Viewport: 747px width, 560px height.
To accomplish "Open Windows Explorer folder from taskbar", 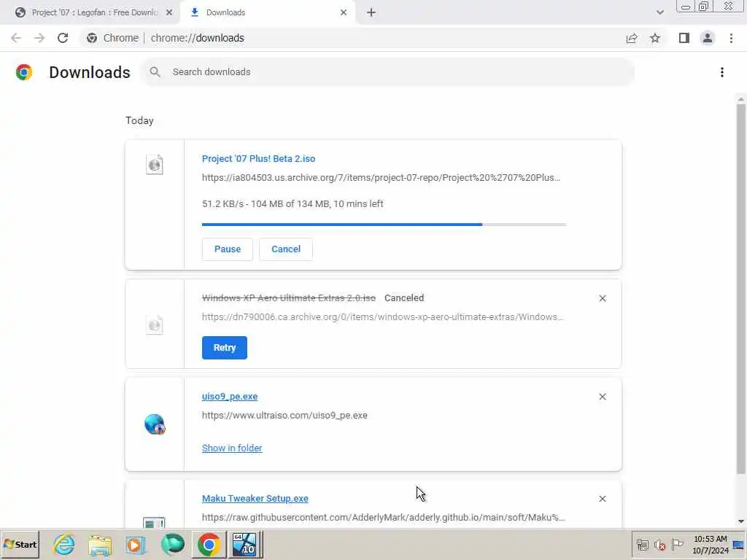I will click(x=99, y=544).
